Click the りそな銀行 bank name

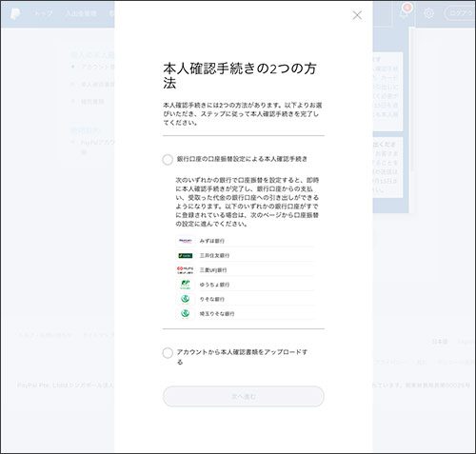(212, 299)
